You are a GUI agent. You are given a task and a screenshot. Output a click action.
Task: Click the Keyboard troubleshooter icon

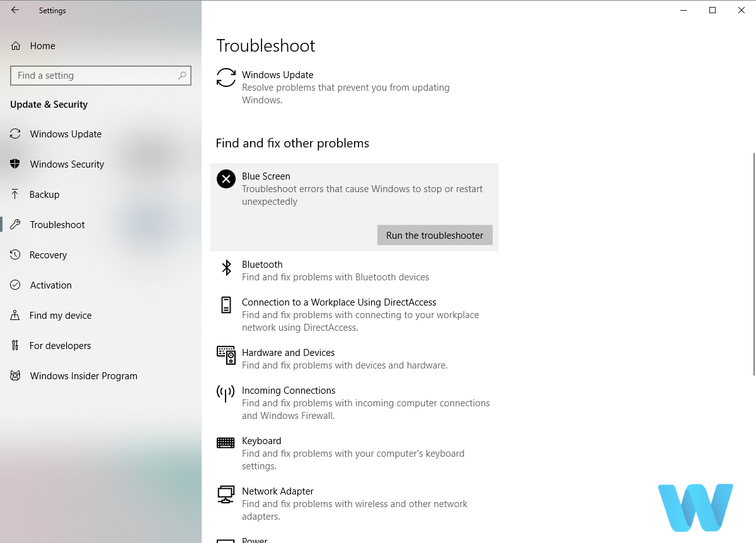coord(226,443)
